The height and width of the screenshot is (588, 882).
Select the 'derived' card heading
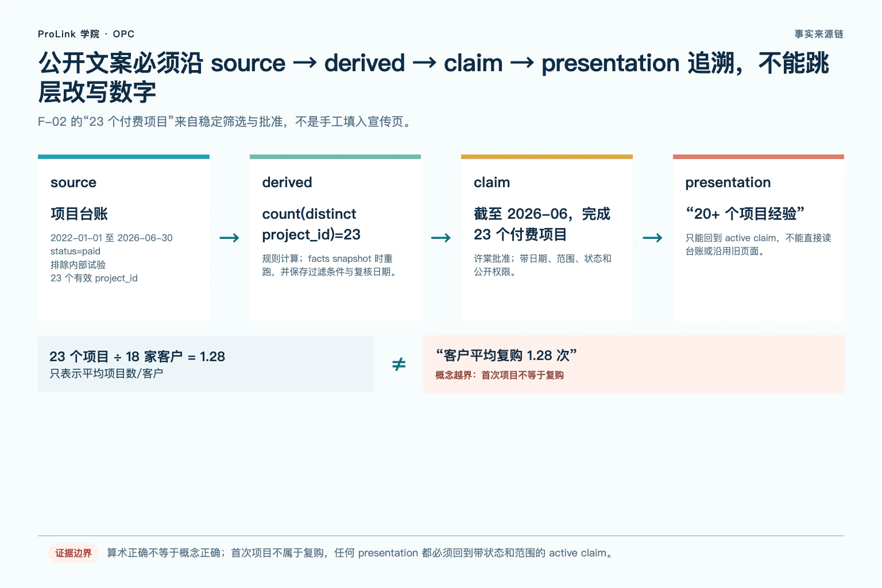(x=287, y=183)
